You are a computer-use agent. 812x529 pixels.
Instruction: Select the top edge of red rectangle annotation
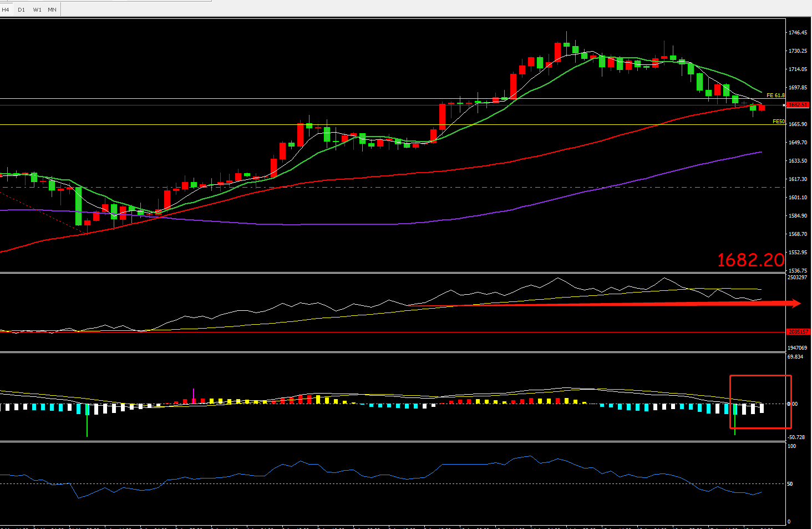(760, 376)
